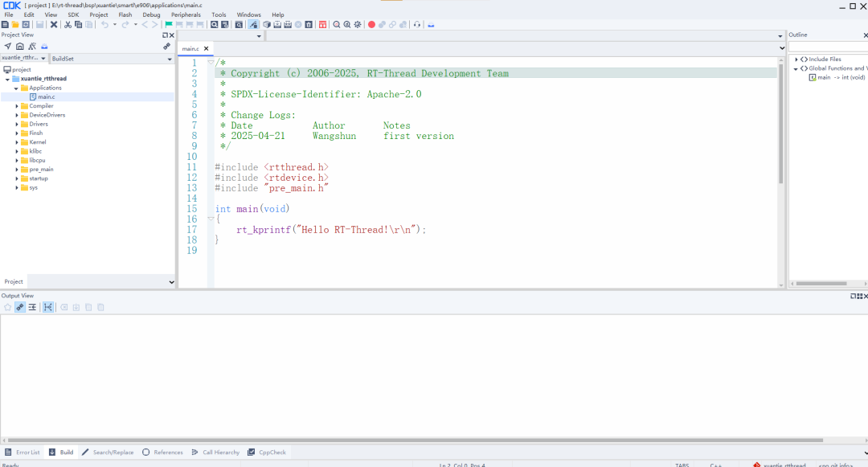Click the home icon in Project View
The image size is (868, 467).
(x=19, y=46)
